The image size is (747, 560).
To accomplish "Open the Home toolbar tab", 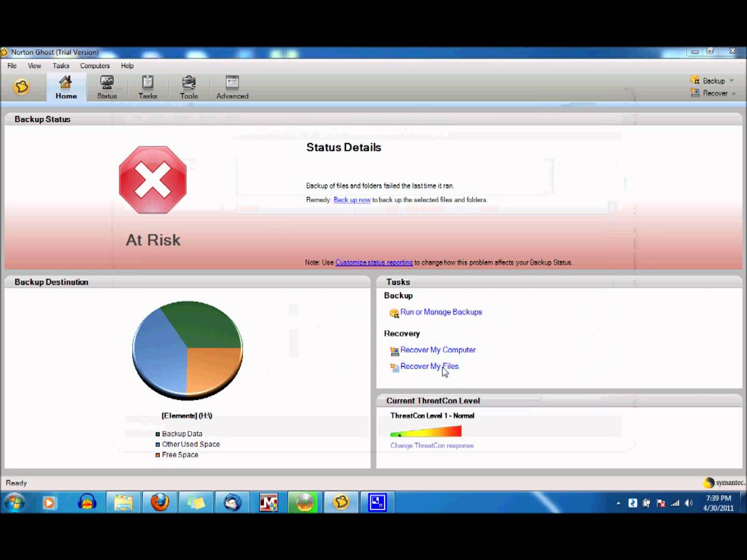I will coord(66,87).
